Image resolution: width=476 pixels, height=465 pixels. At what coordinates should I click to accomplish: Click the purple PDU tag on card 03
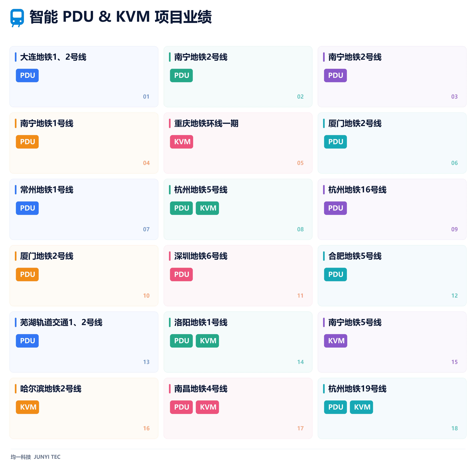coord(335,75)
